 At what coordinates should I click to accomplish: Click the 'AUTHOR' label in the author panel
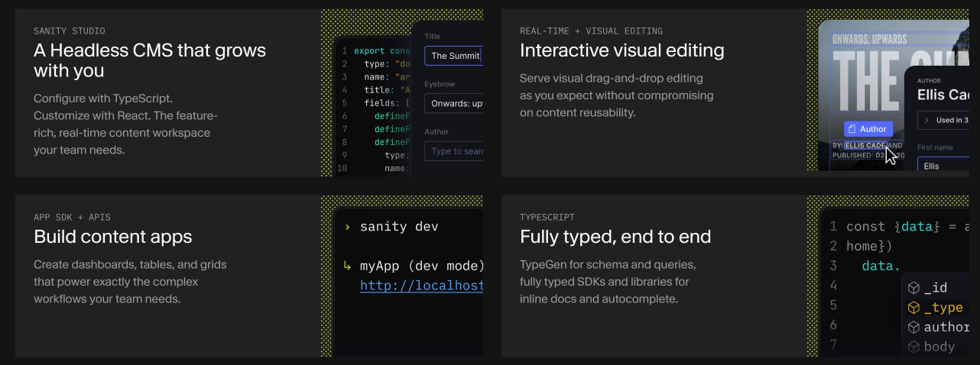(x=929, y=80)
